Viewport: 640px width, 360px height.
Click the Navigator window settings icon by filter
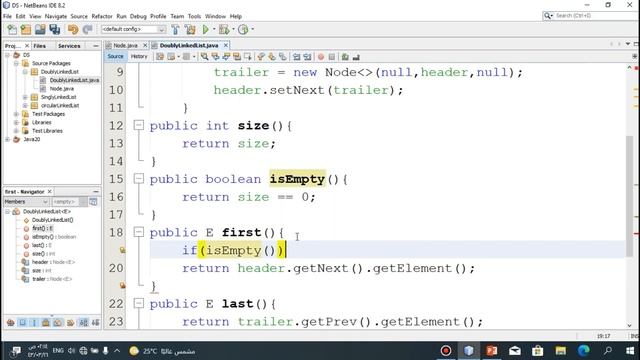coord(93,202)
